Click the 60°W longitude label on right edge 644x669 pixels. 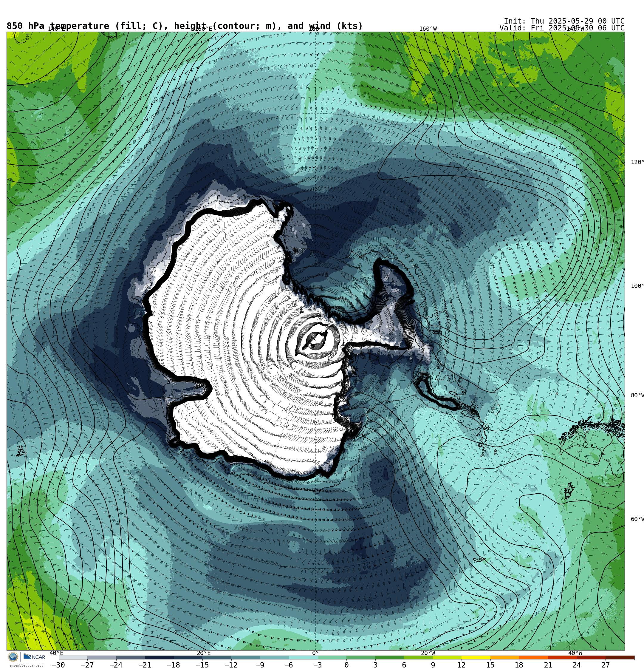click(x=637, y=519)
